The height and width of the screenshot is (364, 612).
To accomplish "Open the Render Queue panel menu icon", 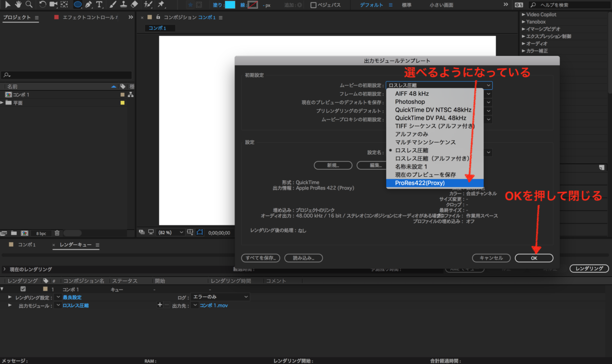I will [x=97, y=245].
